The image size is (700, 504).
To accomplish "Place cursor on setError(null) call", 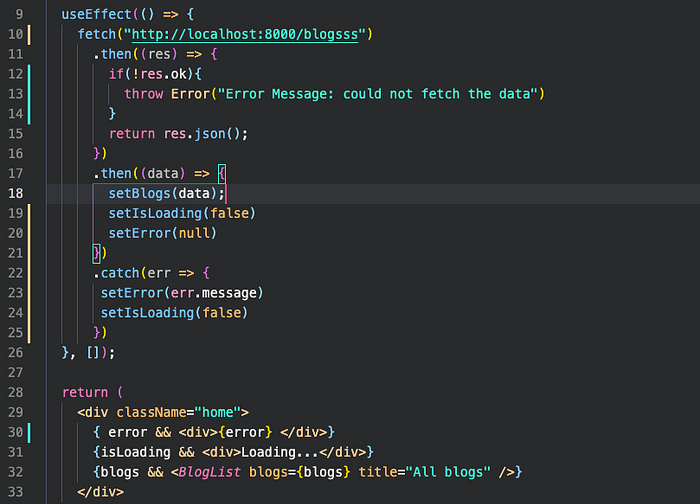I will click(162, 233).
